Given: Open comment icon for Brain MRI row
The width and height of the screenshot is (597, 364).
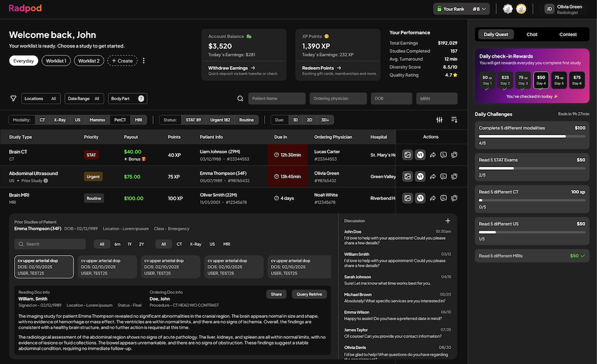Looking at the screenshot, I should tap(443, 198).
